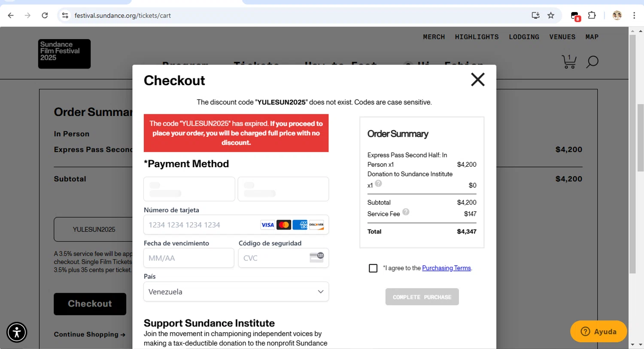Open the browser extensions puzzle icon
644x349 pixels.
pyautogui.click(x=592, y=15)
